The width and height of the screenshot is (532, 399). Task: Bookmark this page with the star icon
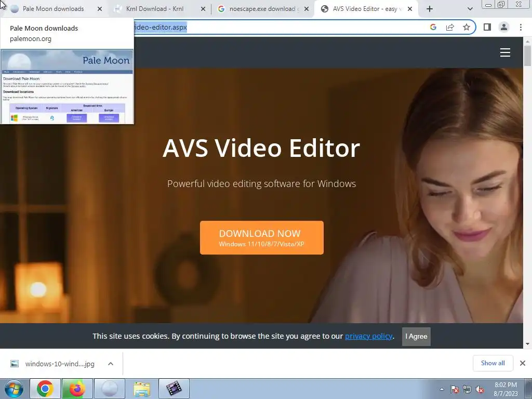pyautogui.click(x=467, y=27)
